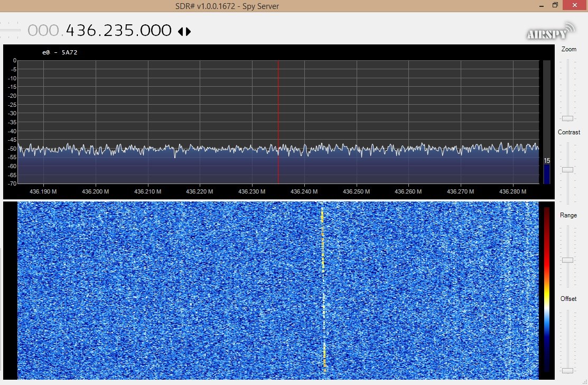Viewport: 588px width, 385px height.
Task: Click the waterfall color gradient bar
Action: 547,289
